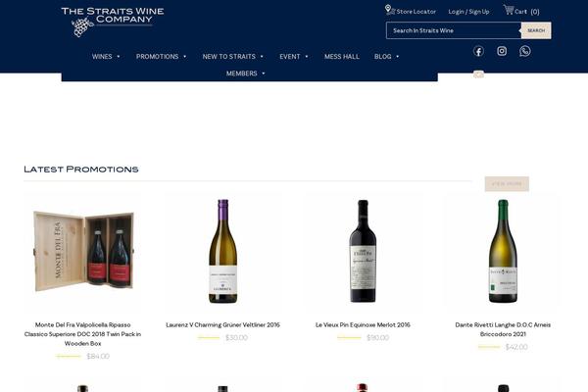Click the grape logo of Straits Wine
The image size is (588, 392).
pos(82,27)
